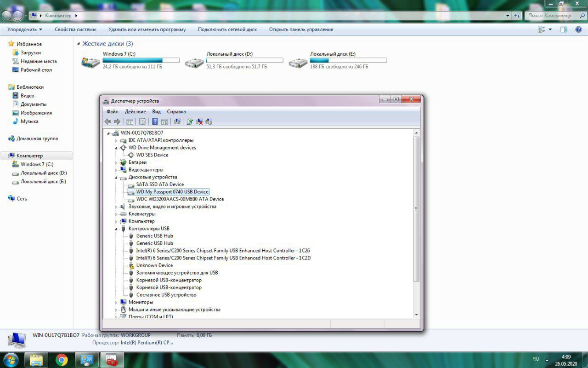The height and width of the screenshot is (368, 588).
Task: Click Подключить сетевой диск
Action: pyautogui.click(x=227, y=29)
